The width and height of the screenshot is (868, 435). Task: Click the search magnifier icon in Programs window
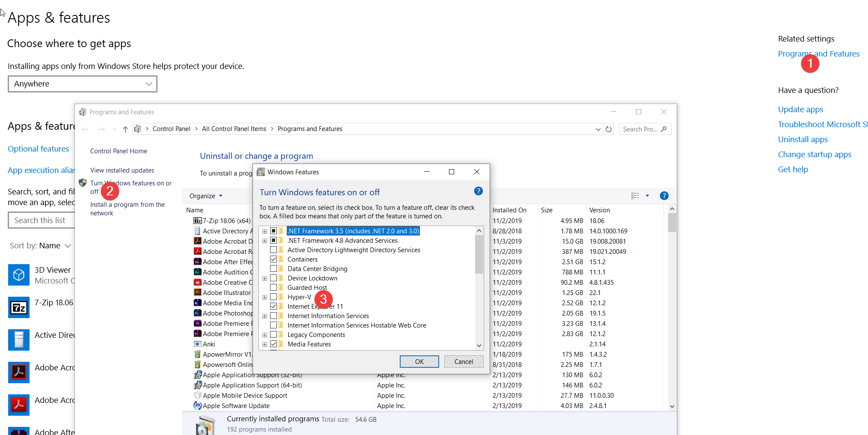coord(663,129)
